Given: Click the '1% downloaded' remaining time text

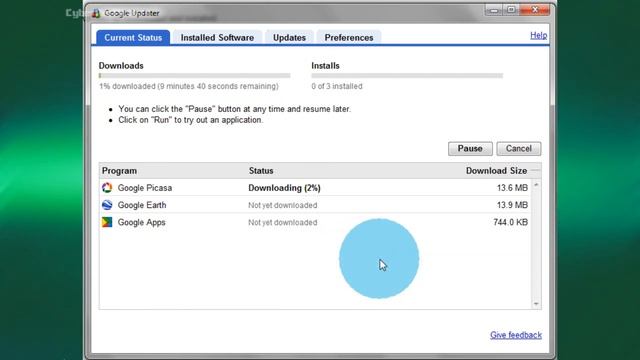Looking at the screenshot, I should (189, 86).
